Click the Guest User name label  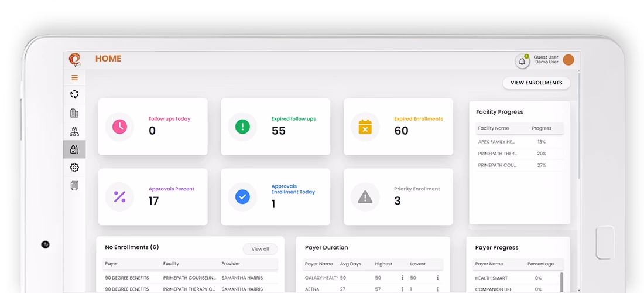point(546,57)
